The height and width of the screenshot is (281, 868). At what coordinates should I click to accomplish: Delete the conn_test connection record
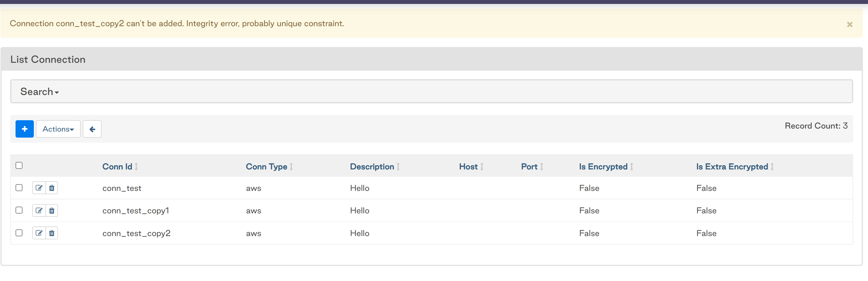pos(51,188)
